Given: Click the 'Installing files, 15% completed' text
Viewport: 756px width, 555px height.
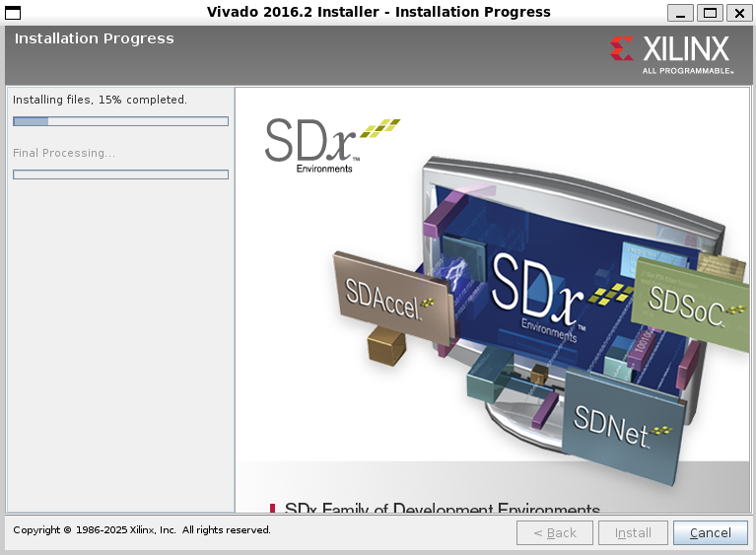Looking at the screenshot, I should 100,100.
